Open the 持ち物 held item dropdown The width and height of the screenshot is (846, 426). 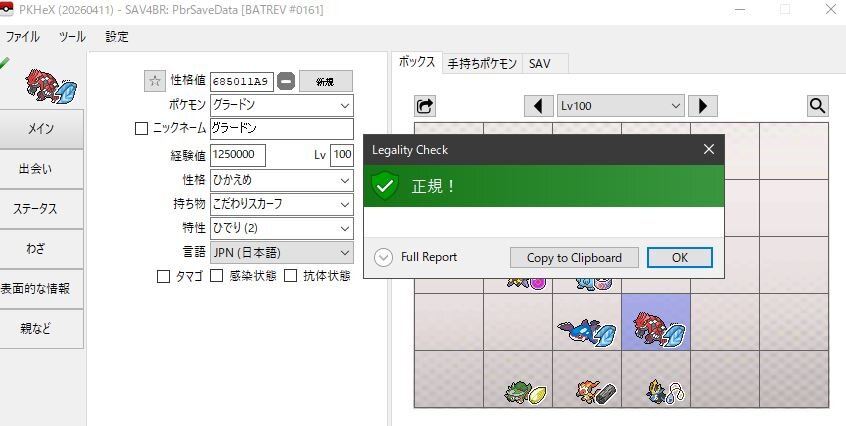click(x=281, y=204)
